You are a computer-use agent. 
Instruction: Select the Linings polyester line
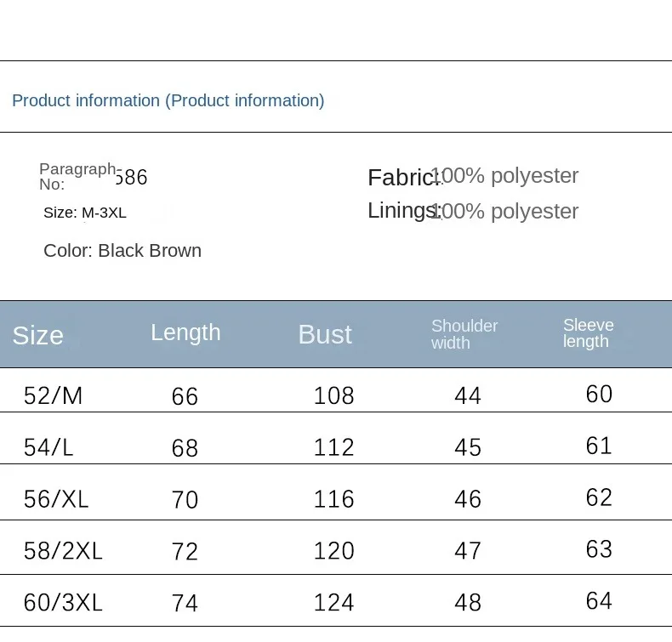(x=472, y=211)
